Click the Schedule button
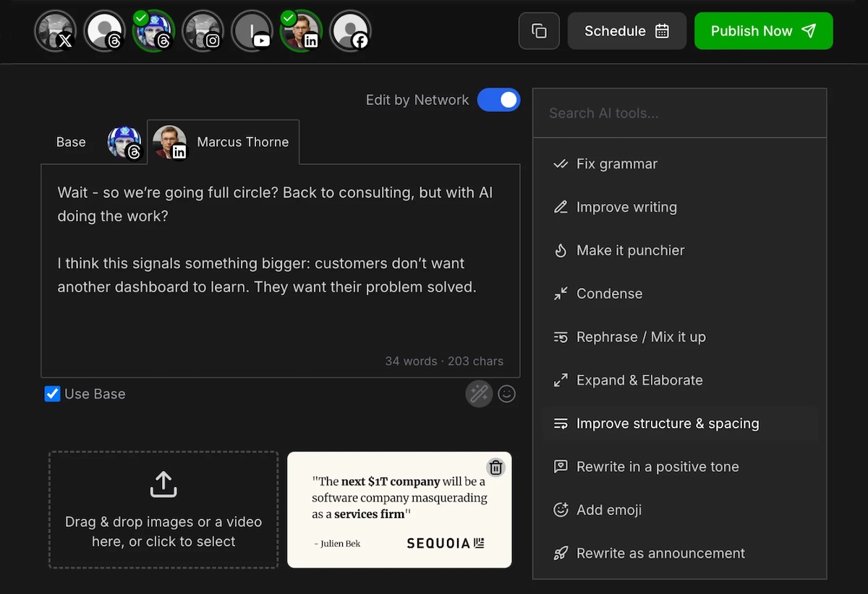Image resolution: width=868 pixels, height=594 pixels. click(627, 31)
